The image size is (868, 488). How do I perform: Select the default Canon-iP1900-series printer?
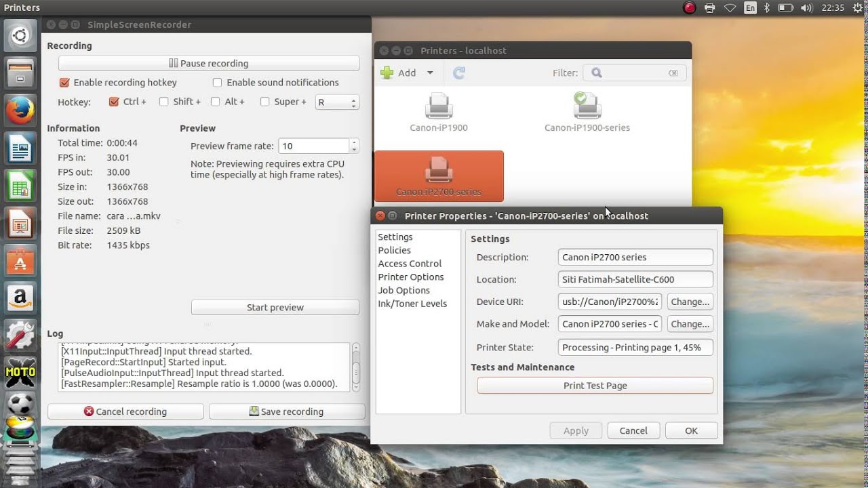pyautogui.click(x=587, y=113)
